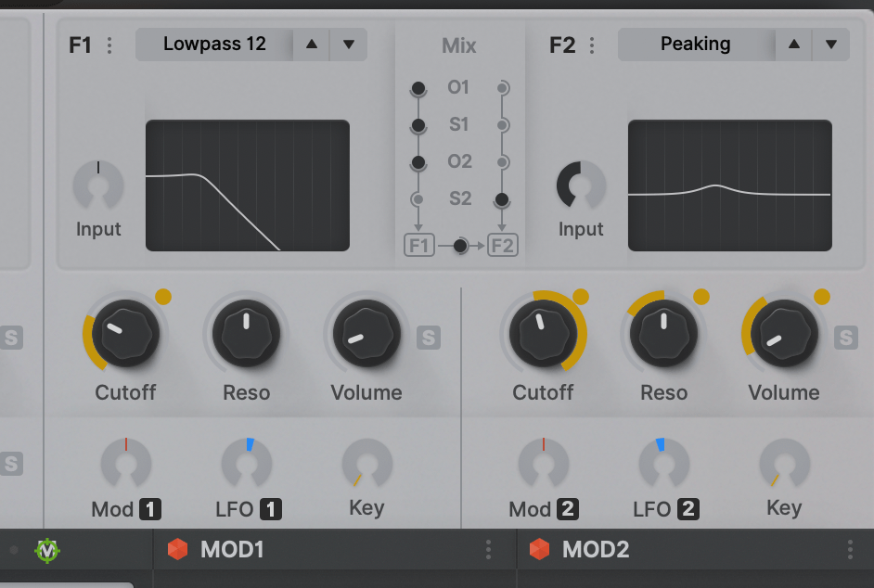Toggle the F1 to F2 serial routing node

(460, 245)
